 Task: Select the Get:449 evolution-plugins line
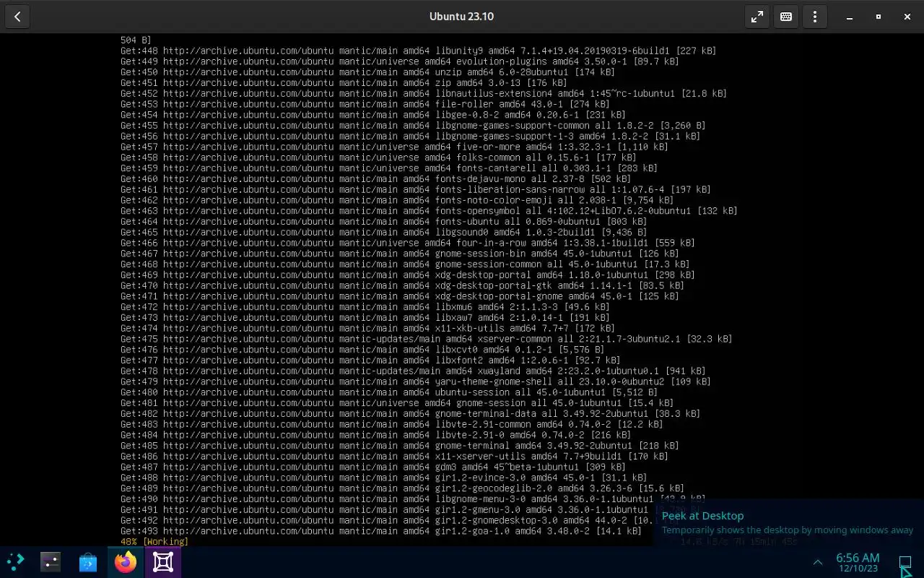click(400, 61)
